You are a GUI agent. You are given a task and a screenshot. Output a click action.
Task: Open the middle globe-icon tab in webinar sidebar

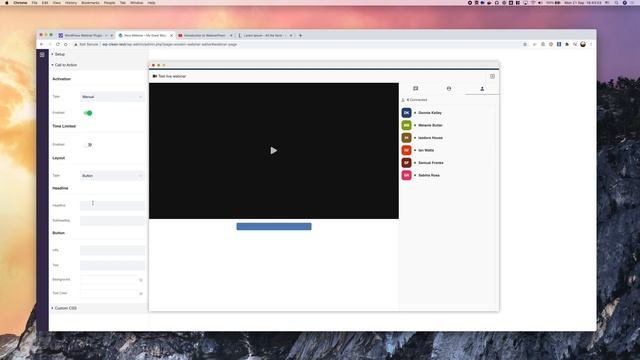(x=449, y=89)
